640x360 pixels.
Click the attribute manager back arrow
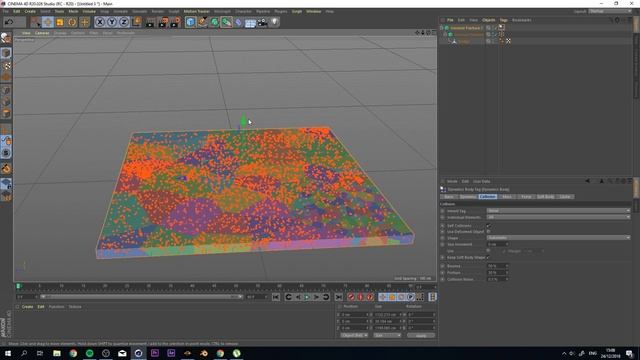click(587, 181)
